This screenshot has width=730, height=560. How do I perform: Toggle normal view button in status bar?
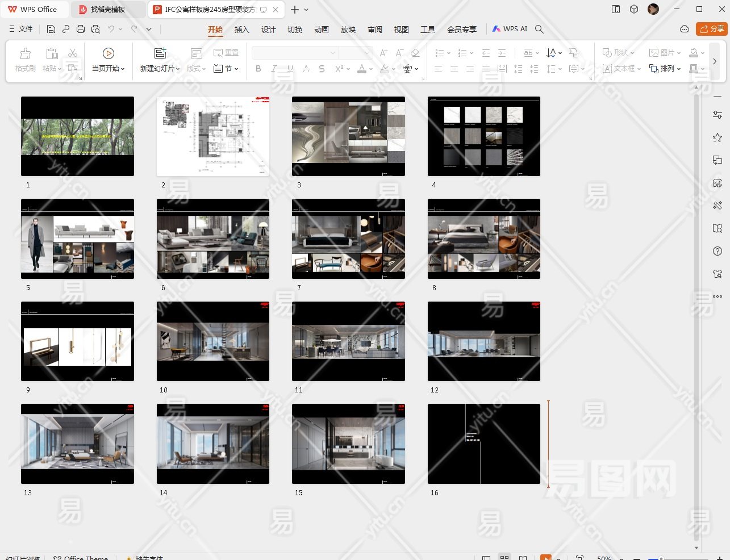[x=486, y=557]
